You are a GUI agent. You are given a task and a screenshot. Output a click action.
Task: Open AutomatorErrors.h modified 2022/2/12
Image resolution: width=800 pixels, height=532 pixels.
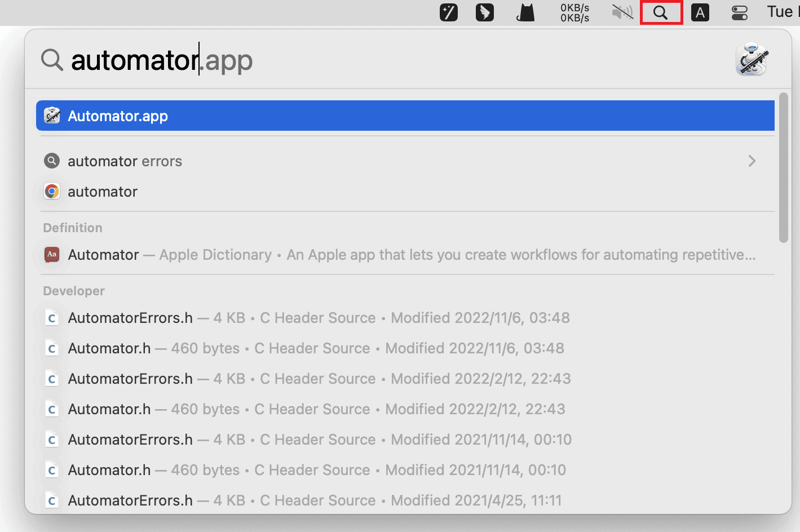[405, 379]
